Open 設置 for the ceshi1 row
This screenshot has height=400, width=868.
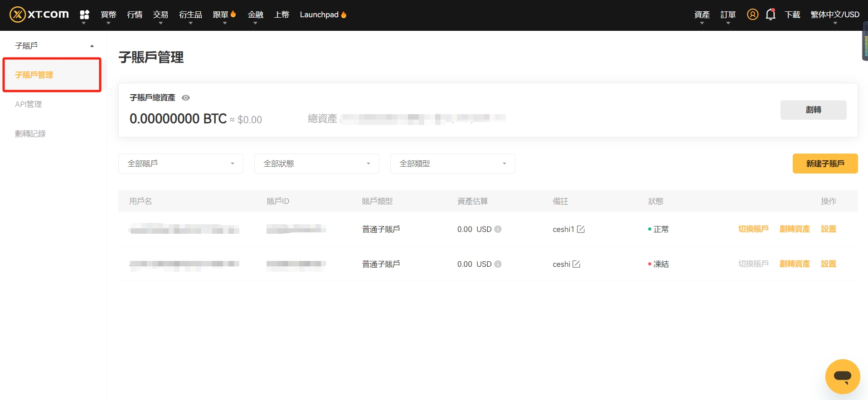(829, 229)
